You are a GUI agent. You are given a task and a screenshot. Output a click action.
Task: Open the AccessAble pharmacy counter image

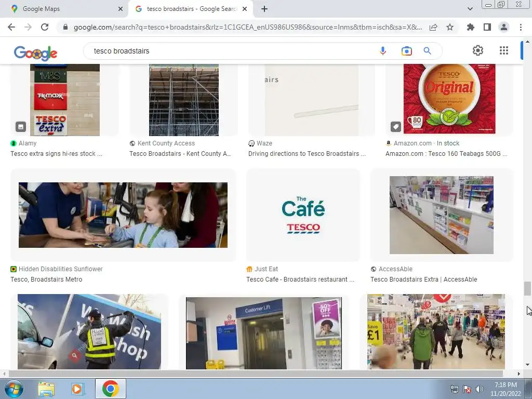[x=442, y=215]
